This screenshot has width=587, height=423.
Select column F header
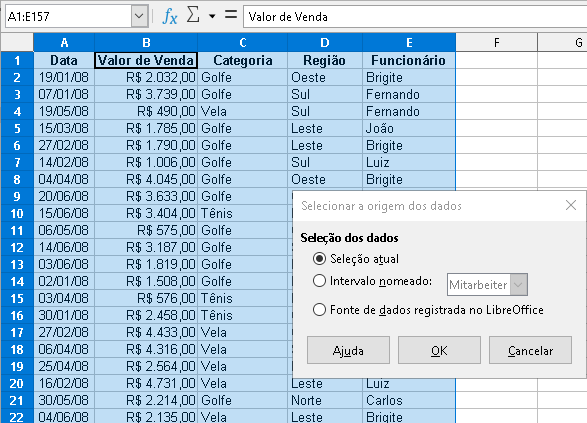(x=496, y=42)
